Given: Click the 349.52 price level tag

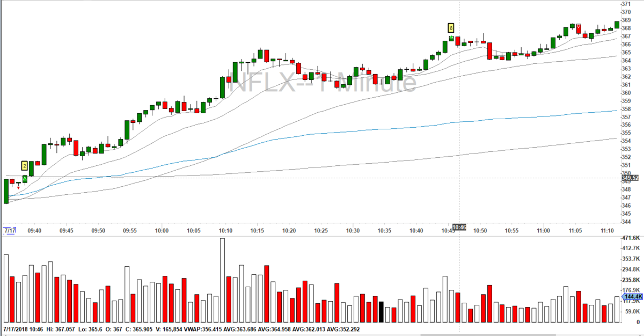Looking at the screenshot, I should 631,177.
